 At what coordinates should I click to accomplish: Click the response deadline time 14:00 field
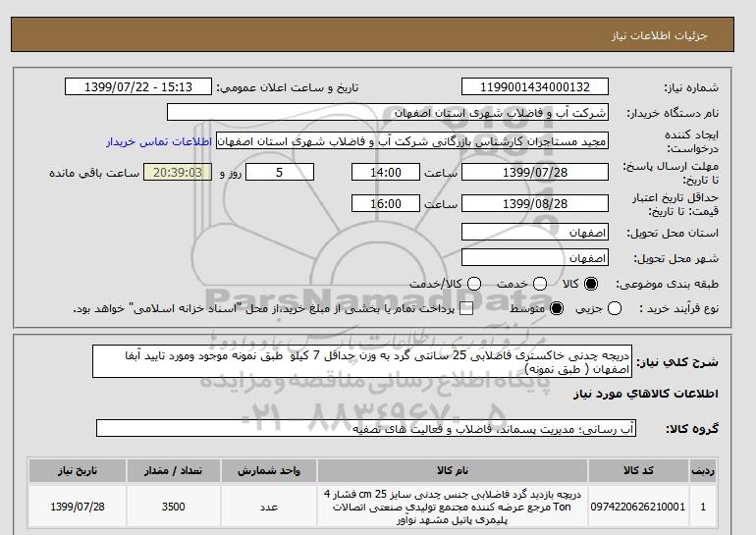[386, 172]
